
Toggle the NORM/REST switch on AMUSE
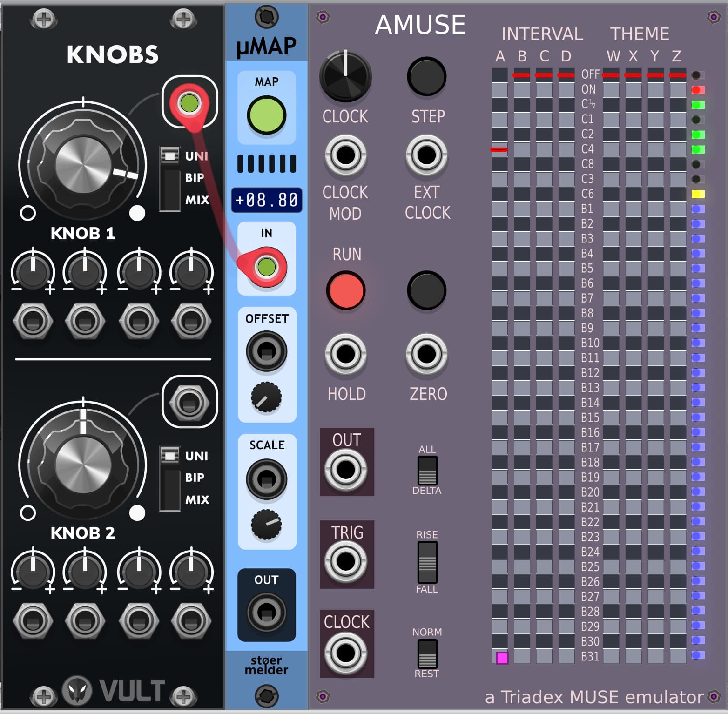pyautogui.click(x=427, y=653)
